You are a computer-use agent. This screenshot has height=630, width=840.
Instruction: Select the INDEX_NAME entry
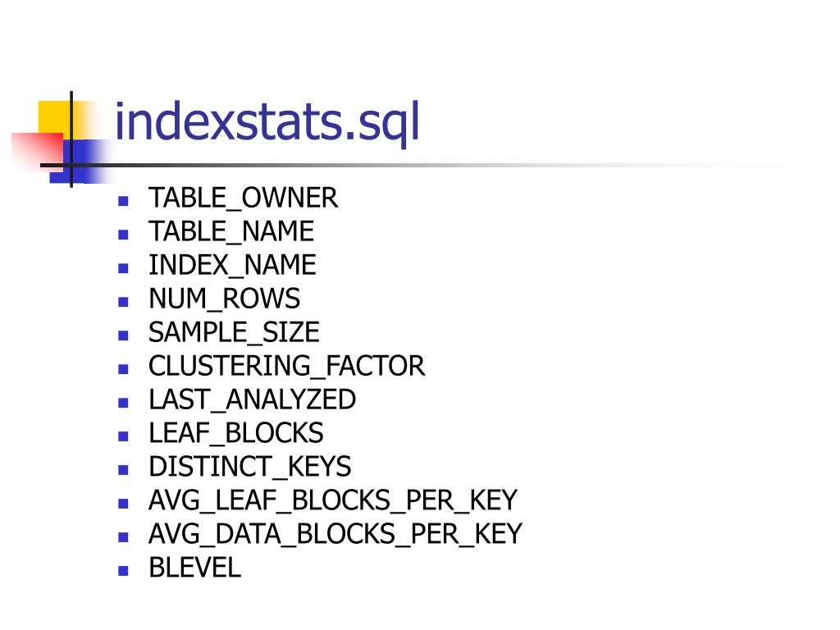pyautogui.click(x=232, y=265)
